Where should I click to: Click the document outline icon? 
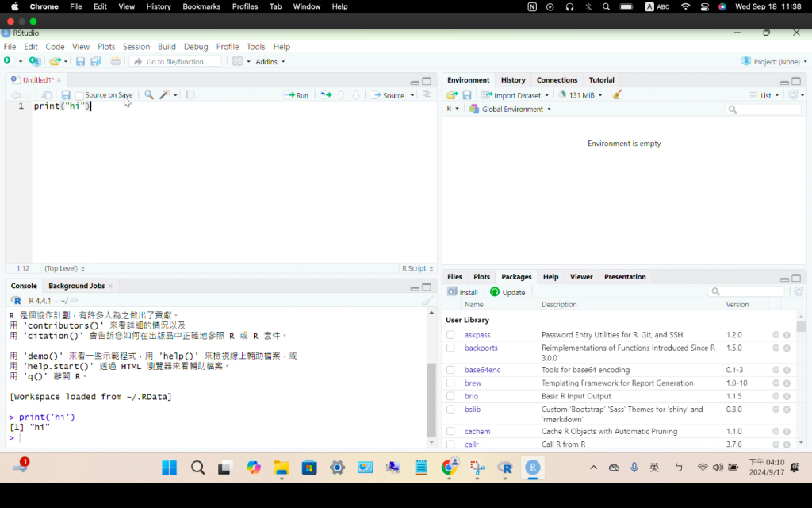coord(427,94)
